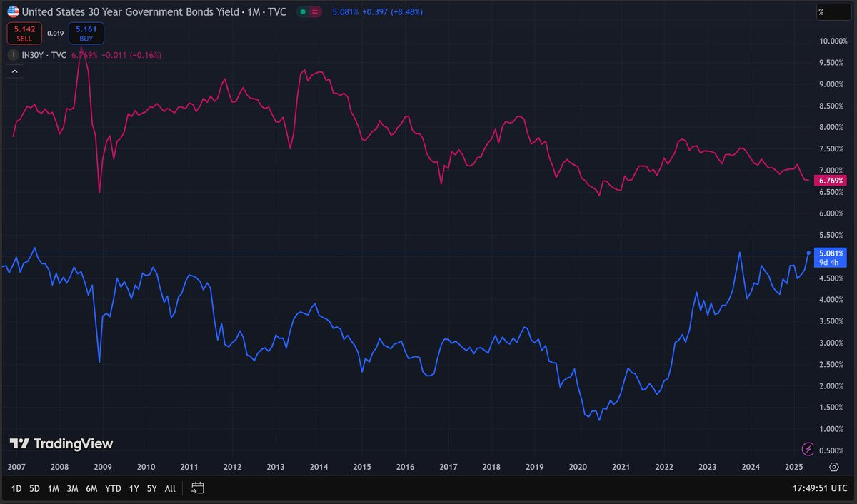Click the 2016 time axis label
The image size is (857, 504).
405,467
